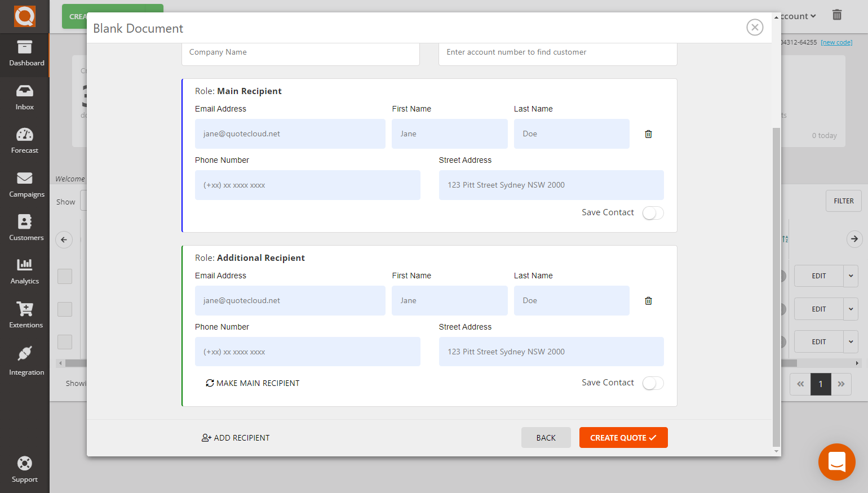Open the Campaigns menu item
This screenshot has width=868, height=493.
click(25, 184)
